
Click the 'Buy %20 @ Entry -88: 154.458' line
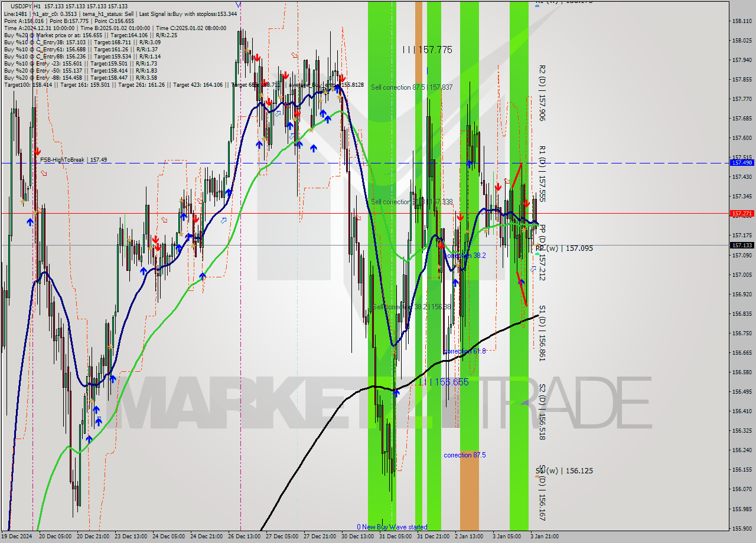[x=80, y=78]
